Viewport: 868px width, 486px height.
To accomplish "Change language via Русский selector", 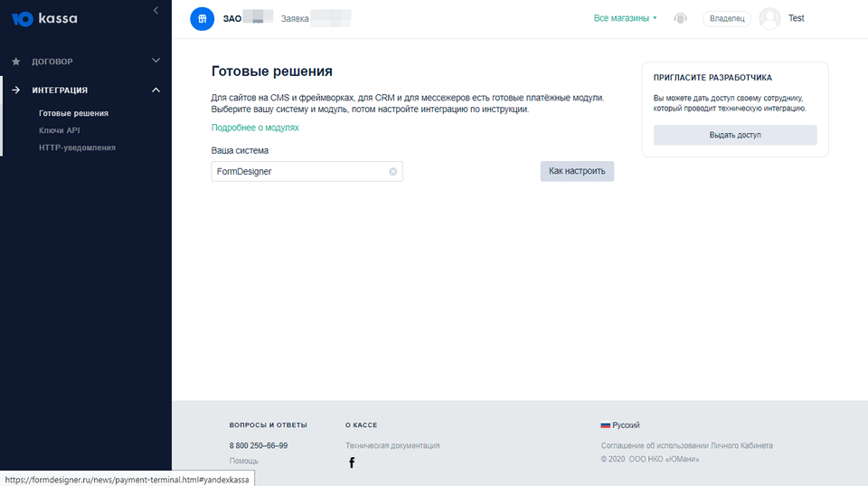I will point(620,425).
